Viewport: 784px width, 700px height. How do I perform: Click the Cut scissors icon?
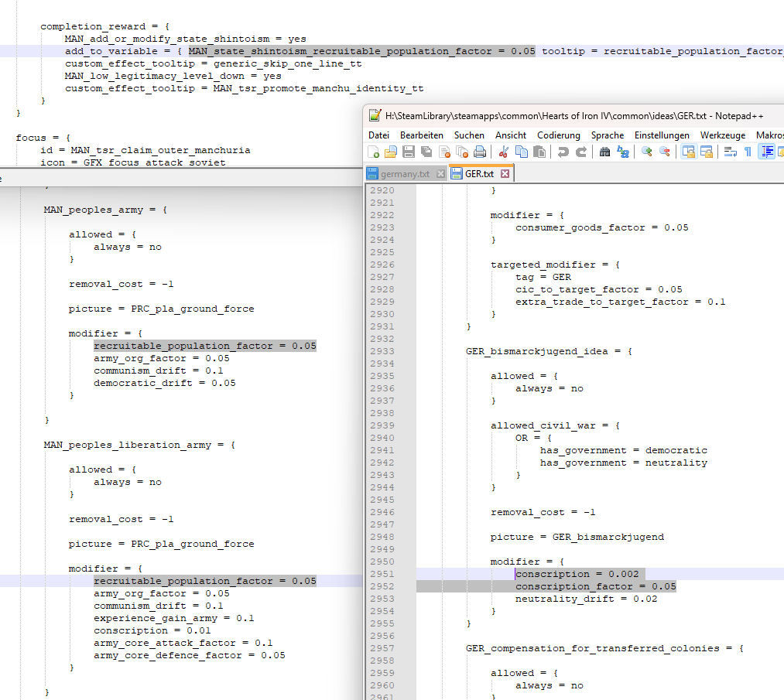tap(504, 152)
